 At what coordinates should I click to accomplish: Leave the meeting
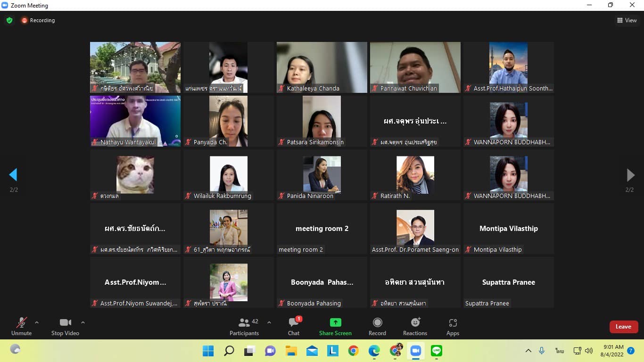tap(623, 327)
